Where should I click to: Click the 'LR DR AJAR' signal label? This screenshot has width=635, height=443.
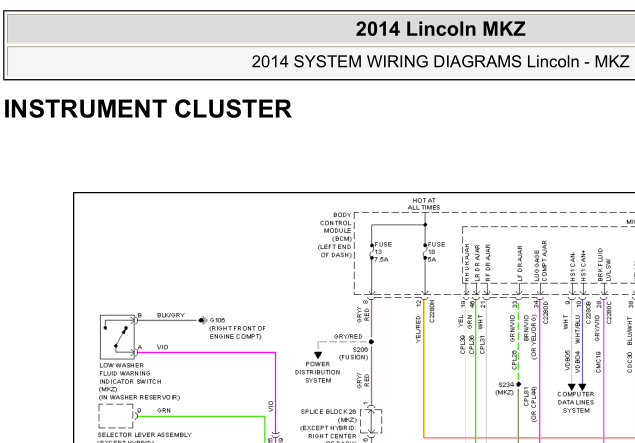coord(477,263)
